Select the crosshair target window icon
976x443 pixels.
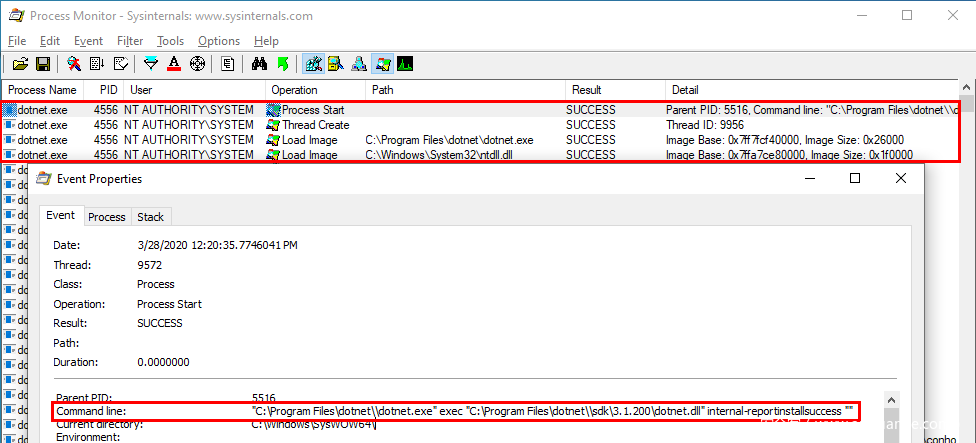point(197,64)
